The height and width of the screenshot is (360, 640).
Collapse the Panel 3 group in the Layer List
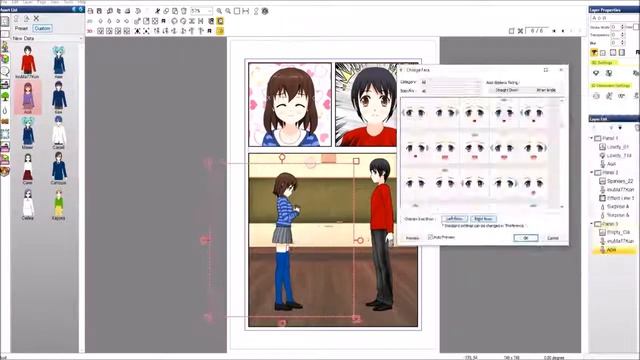point(591,224)
